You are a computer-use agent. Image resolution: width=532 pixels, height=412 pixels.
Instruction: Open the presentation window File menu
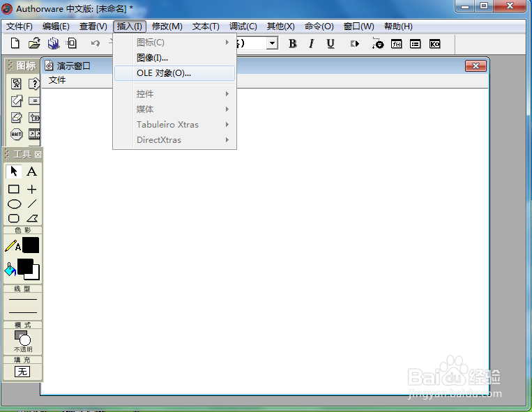[57, 80]
